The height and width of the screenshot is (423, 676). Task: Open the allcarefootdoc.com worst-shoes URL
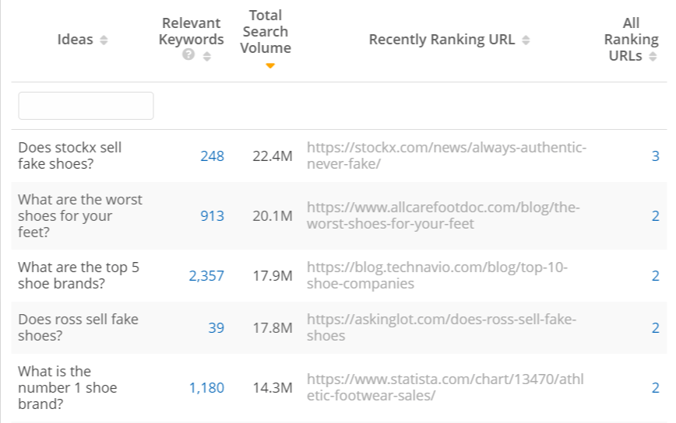pyautogui.click(x=443, y=216)
